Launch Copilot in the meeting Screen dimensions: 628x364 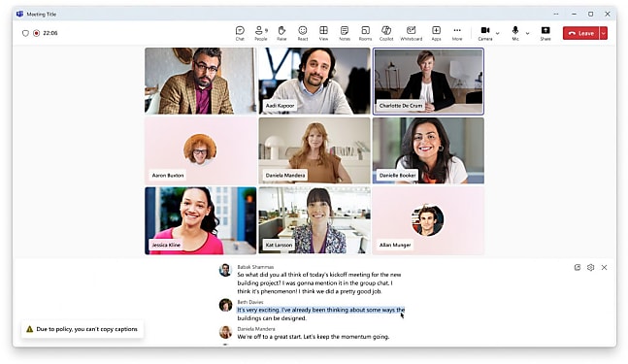click(386, 33)
